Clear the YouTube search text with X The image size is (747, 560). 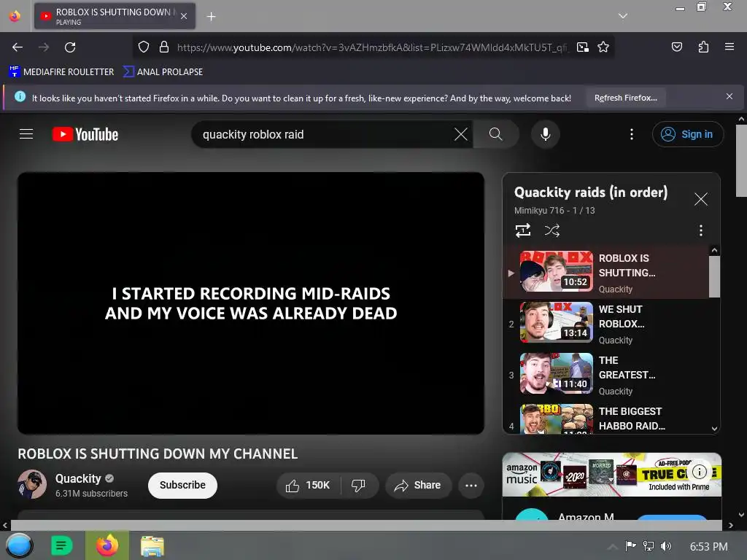click(x=461, y=134)
